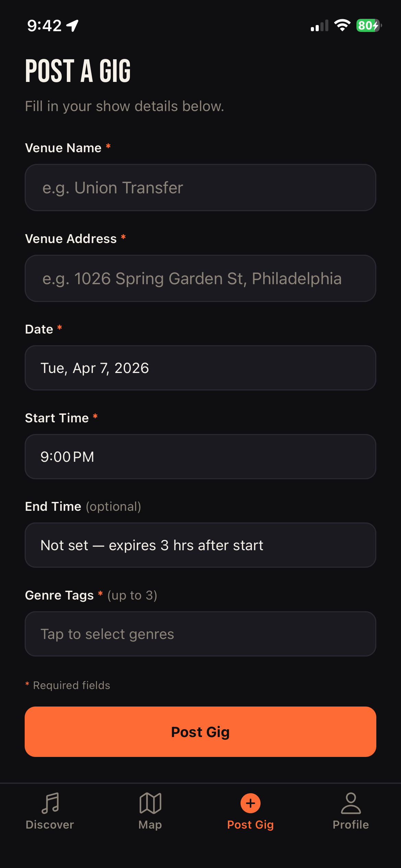Focus the Venue Name input field
The image size is (401, 868).
(x=200, y=188)
